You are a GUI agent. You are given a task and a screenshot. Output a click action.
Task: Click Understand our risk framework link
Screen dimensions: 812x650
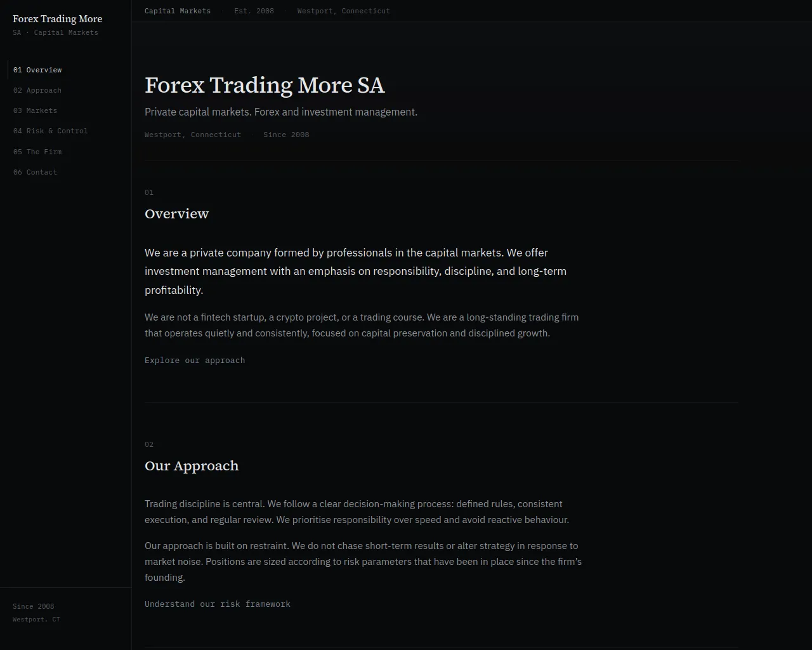click(x=218, y=604)
